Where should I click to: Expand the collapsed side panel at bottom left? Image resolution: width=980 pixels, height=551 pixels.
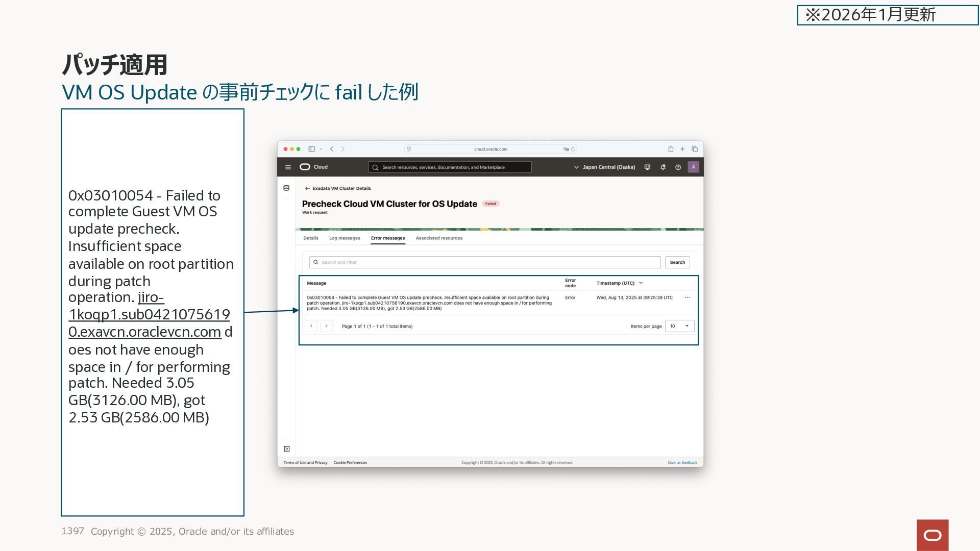(287, 449)
